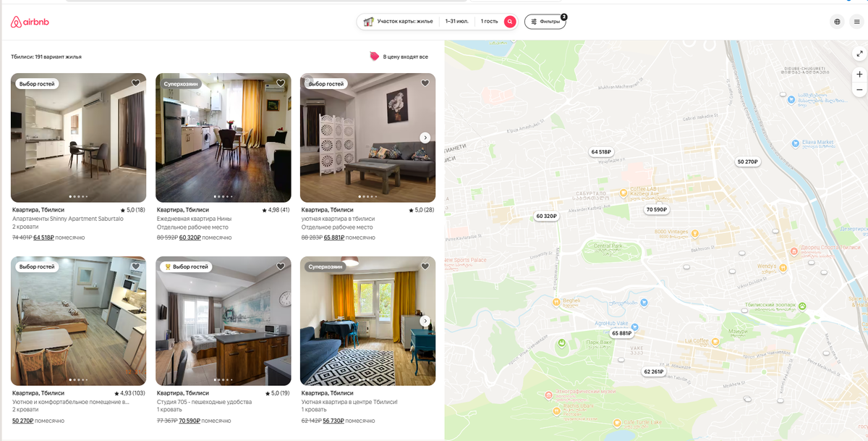Open the Shinny Apartment Saburtalo photo
The image size is (868, 441).
click(x=78, y=138)
